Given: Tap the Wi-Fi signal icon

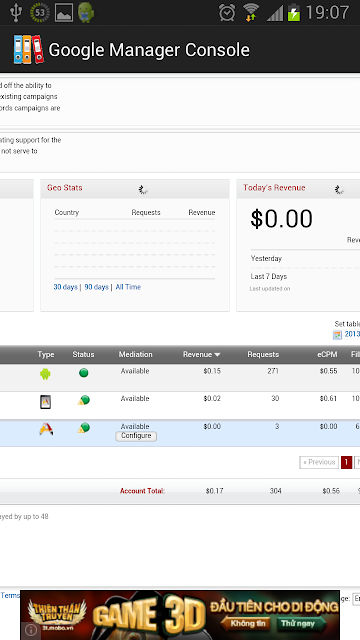Looking at the screenshot, I should point(251,12).
